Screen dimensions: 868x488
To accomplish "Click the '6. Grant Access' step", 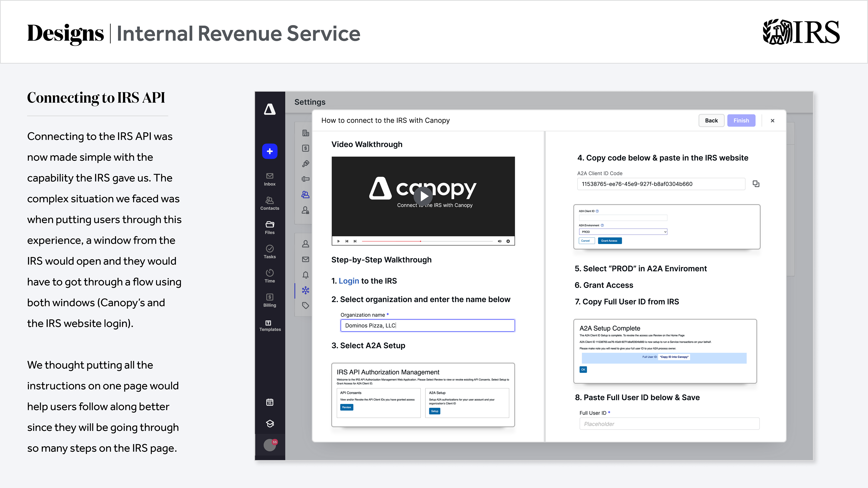I will [x=604, y=285].
